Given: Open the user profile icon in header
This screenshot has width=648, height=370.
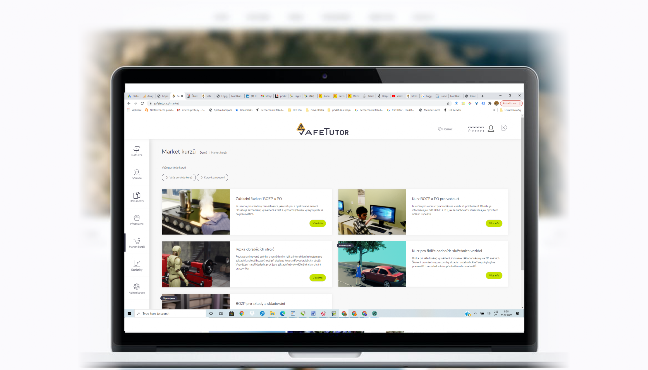Looking at the screenshot, I should (x=491, y=129).
